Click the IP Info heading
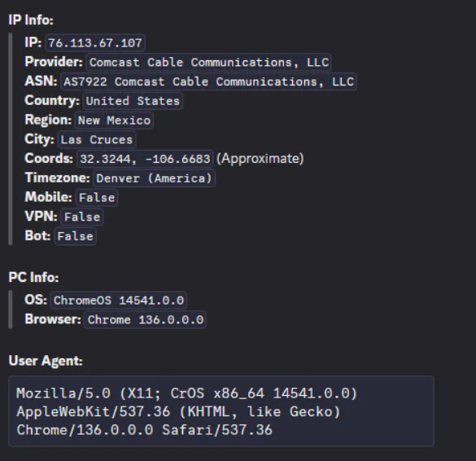The height and width of the screenshot is (461, 476). 31,20
